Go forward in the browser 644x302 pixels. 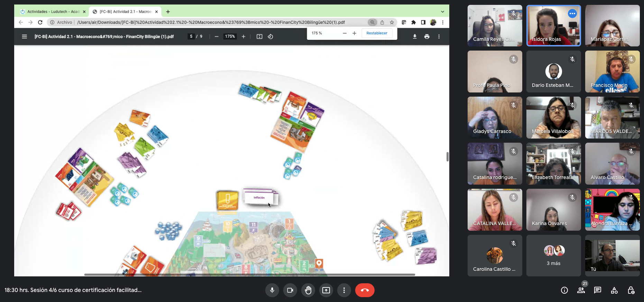tap(30, 22)
